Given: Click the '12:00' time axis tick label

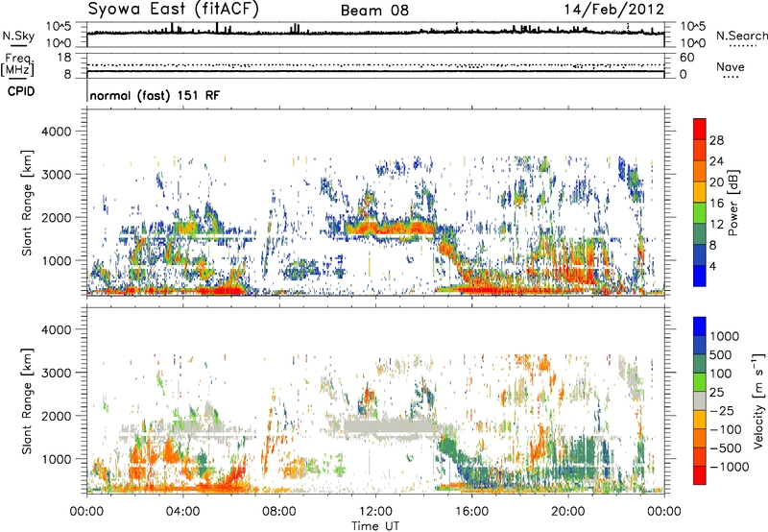Looking at the screenshot, I should pos(375,512).
